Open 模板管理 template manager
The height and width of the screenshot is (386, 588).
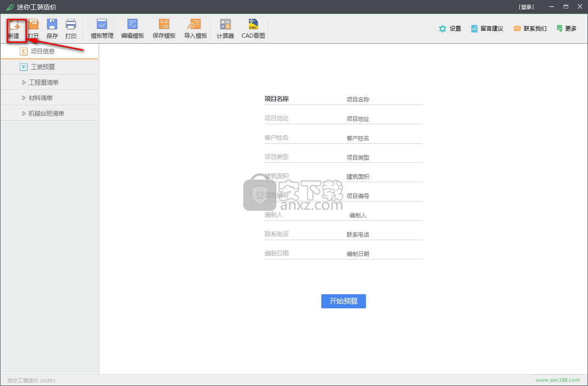[x=102, y=29]
